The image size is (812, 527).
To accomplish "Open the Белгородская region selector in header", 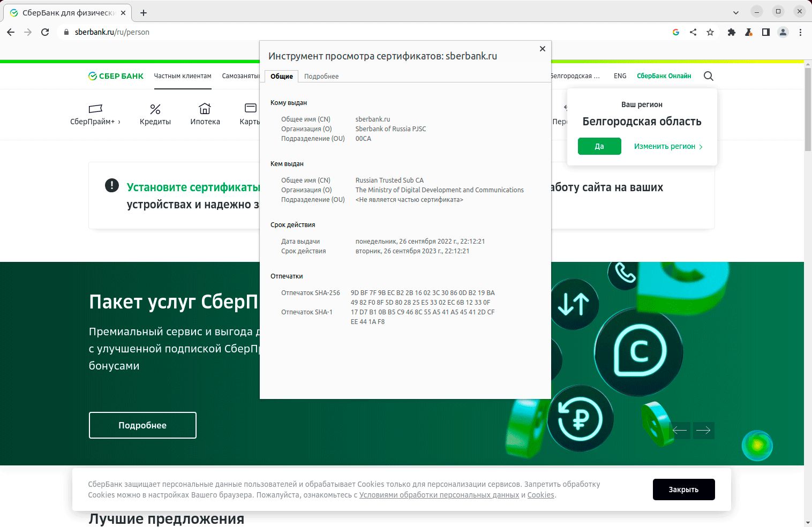I will 575,76.
